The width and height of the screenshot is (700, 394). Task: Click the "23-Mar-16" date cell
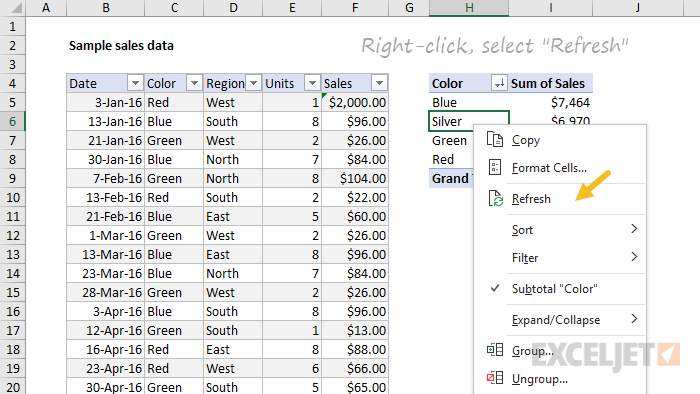coord(106,273)
